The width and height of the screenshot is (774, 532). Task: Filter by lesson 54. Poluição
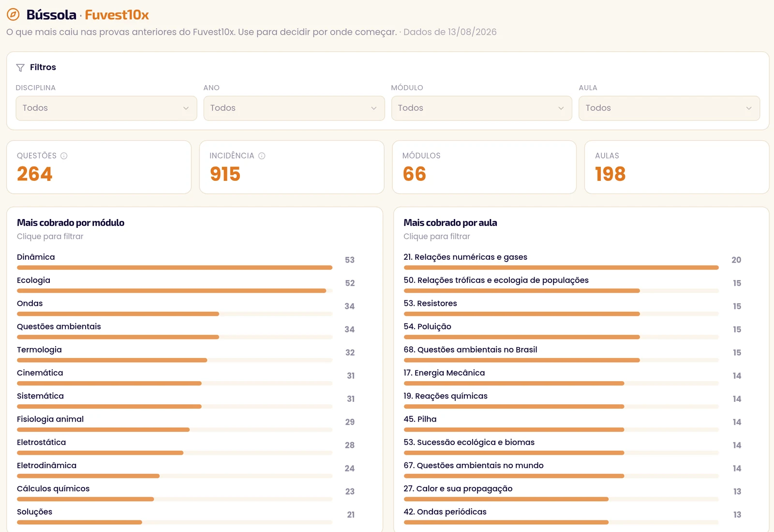tap(573, 330)
